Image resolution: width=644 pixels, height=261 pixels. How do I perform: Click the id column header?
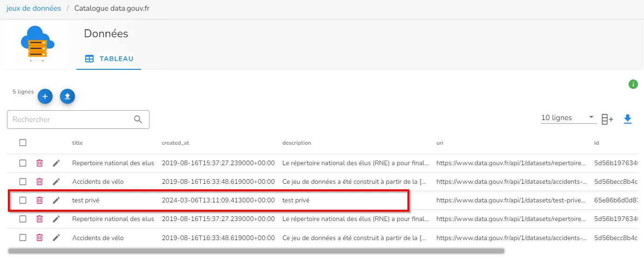pos(597,143)
